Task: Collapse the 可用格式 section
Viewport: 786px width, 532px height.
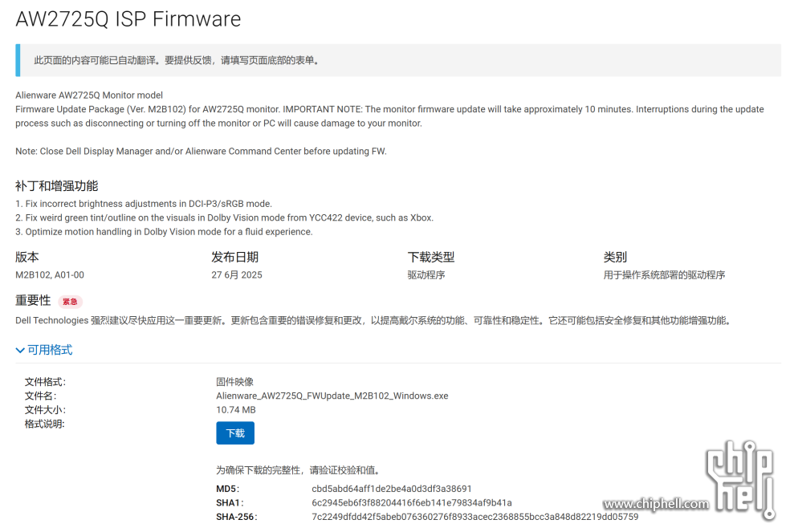Action: [44, 350]
